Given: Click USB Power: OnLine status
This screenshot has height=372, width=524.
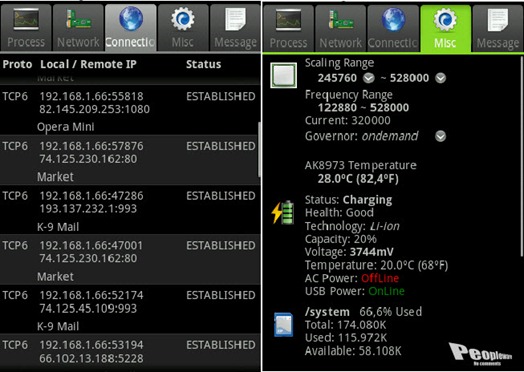Looking at the screenshot, I should pos(355,291).
